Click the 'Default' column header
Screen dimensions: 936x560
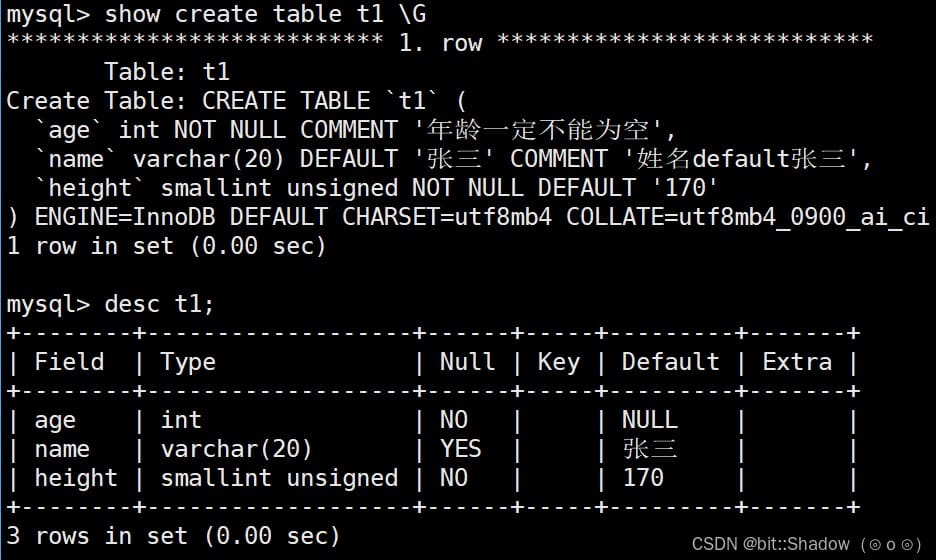(x=670, y=362)
